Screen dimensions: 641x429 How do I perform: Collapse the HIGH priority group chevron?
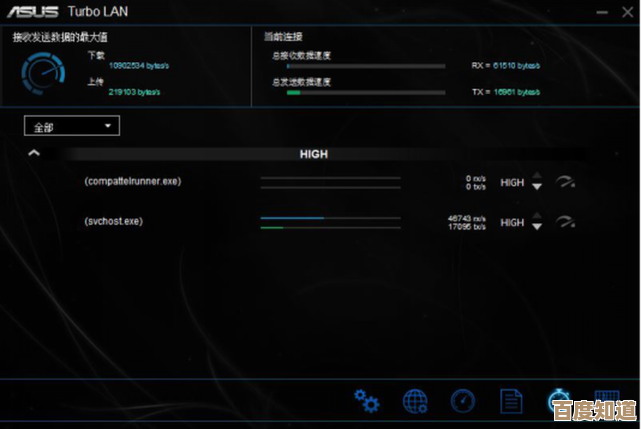(34, 154)
